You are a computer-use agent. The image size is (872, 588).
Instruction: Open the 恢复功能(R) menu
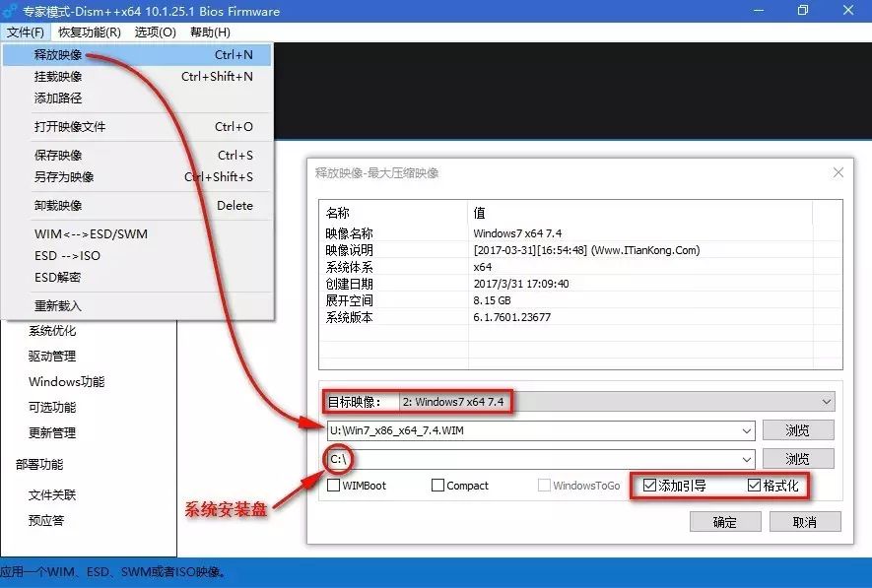coord(87,32)
